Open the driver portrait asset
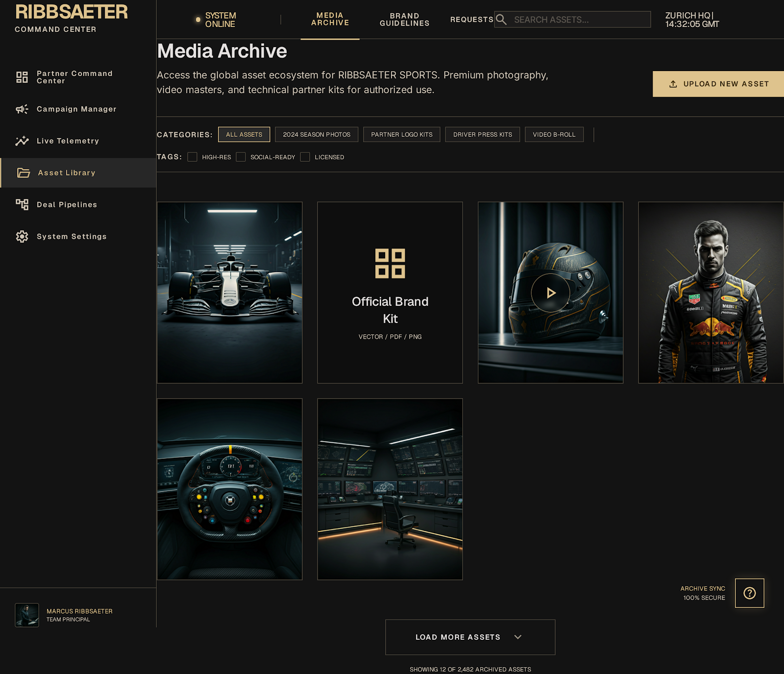 click(711, 293)
